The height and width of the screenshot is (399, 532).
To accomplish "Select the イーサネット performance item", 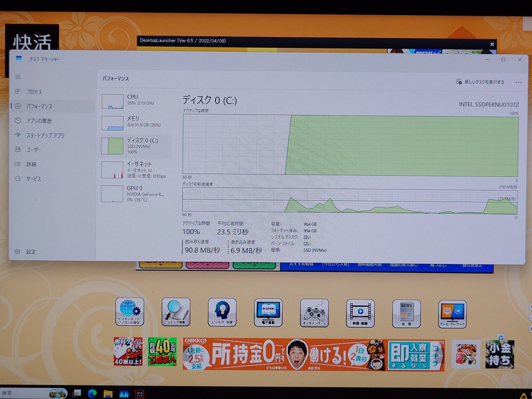I will [134, 170].
